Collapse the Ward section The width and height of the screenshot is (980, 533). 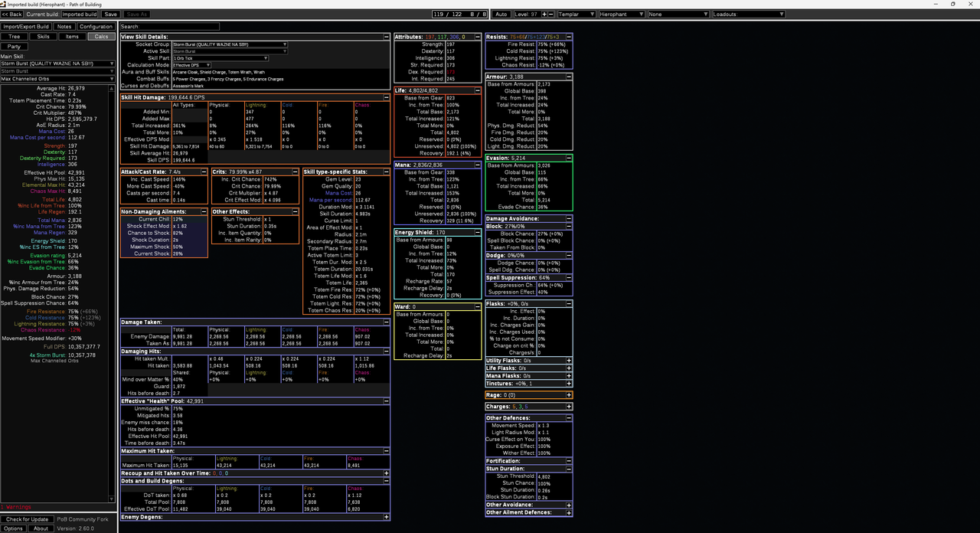point(478,306)
